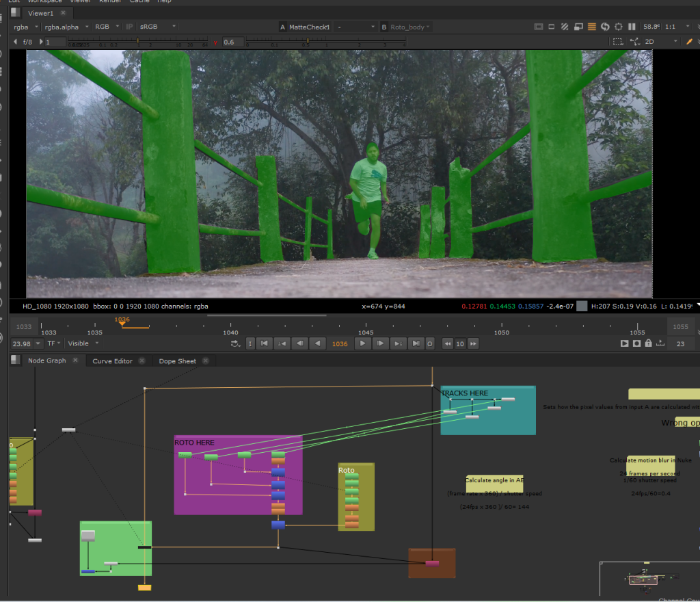This screenshot has width=700, height=602.
Task: Switch to the Viewer1 tab
Action: 40,13
